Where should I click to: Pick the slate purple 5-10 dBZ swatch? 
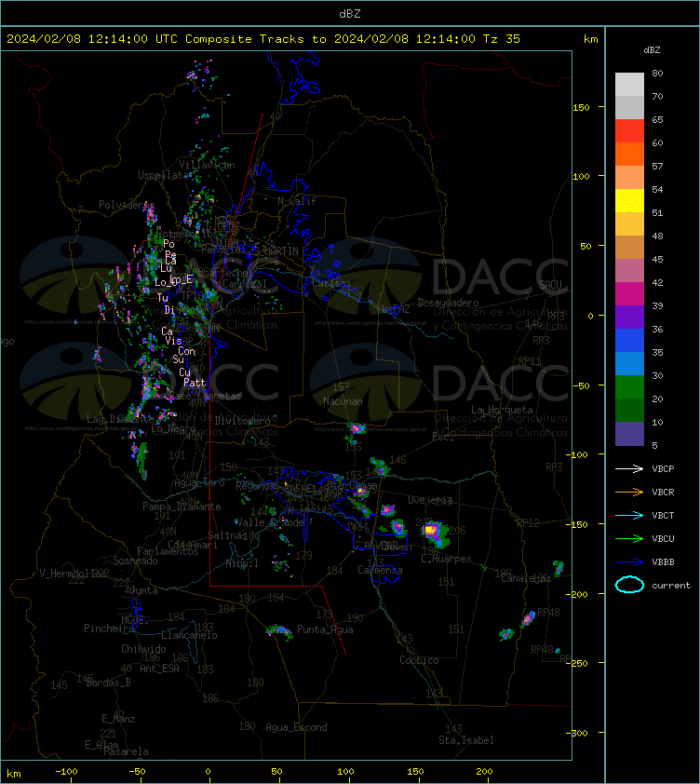[x=629, y=434]
